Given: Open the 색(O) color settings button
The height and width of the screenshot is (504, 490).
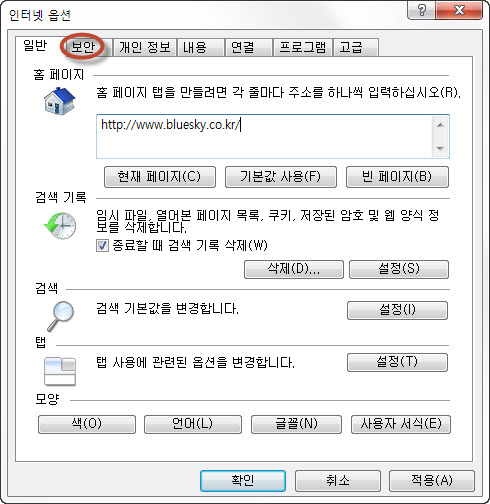Looking at the screenshot, I should tap(87, 424).
